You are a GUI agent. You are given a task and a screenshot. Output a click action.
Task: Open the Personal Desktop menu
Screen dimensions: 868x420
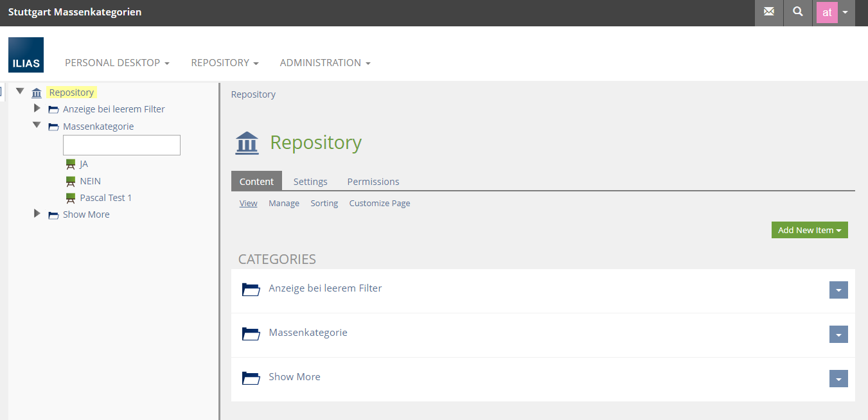[x=117, y=63]
